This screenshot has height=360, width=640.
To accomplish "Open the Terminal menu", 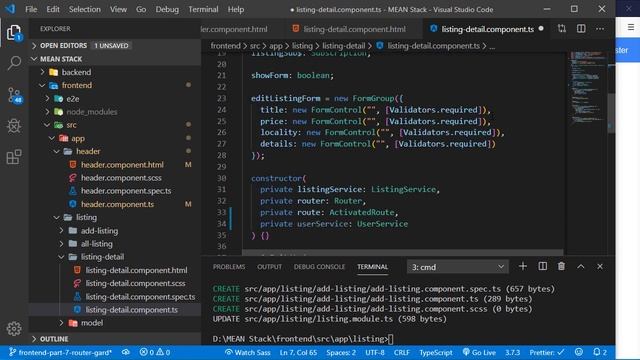I will point(203,9).
